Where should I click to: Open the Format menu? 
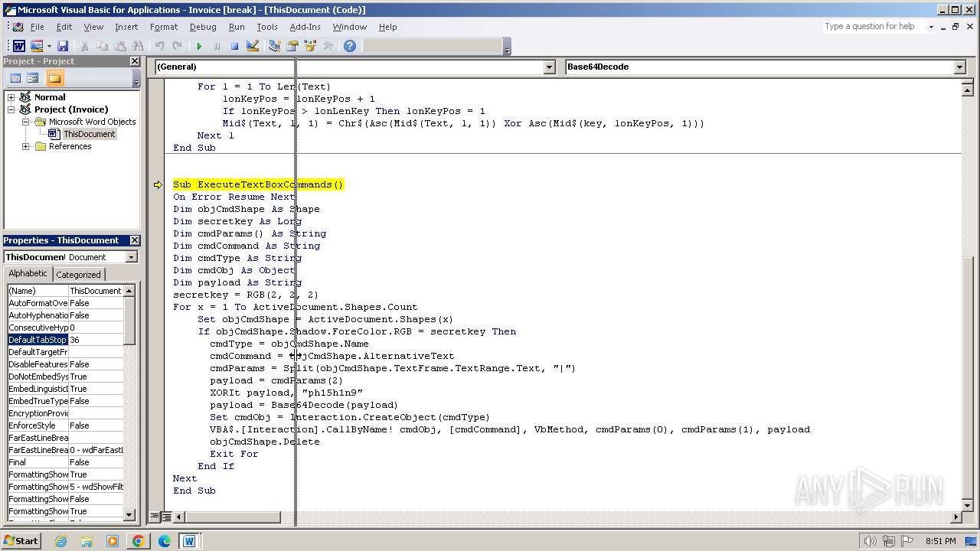(x=164, y=27)
